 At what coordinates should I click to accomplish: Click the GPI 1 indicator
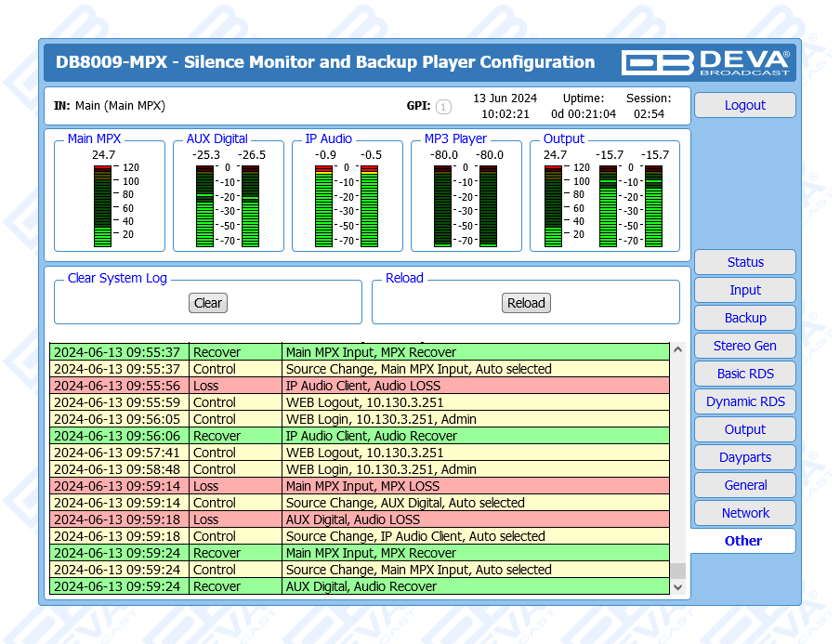(443, 107)
